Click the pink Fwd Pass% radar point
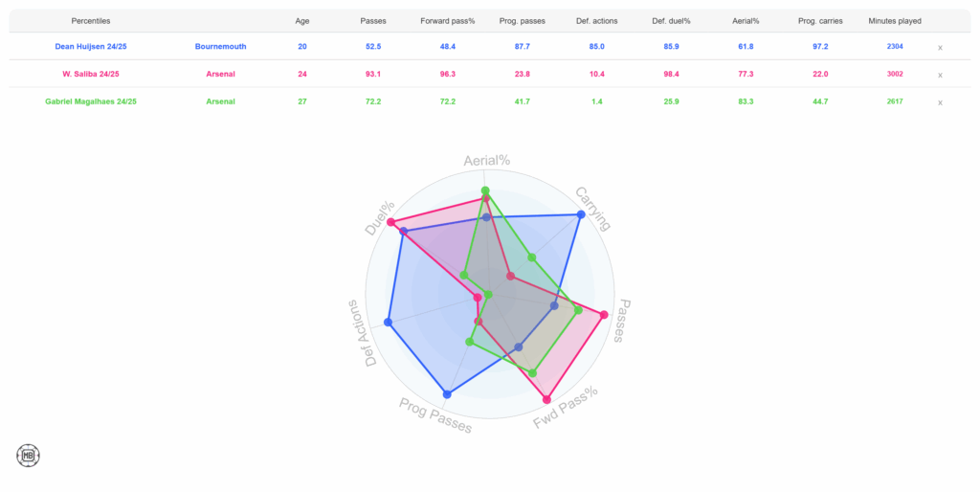This screenshot has height=492, width=980. tap(546, 399)
